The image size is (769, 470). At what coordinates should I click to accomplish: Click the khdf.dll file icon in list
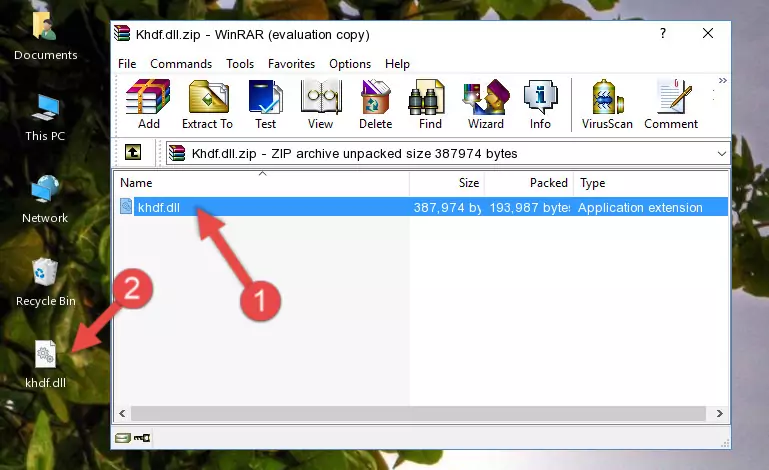pyautogui.click(x=126, y=207)
